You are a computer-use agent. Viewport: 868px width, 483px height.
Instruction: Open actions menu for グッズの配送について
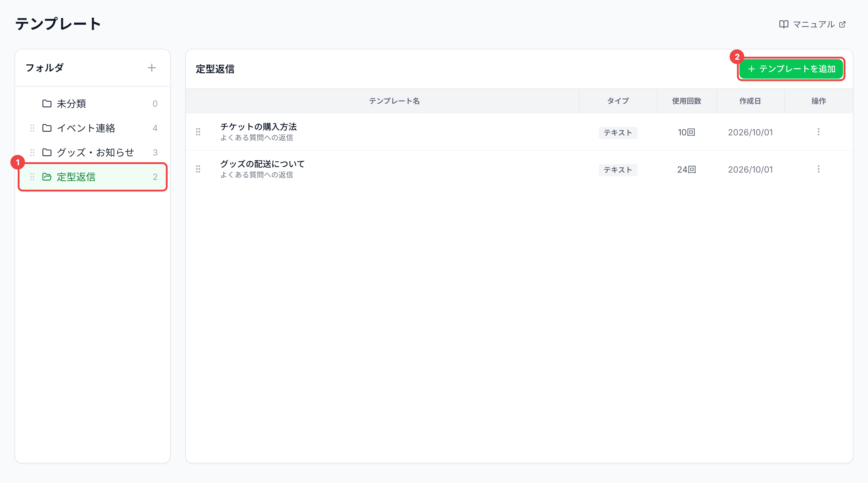click(x=818, y=169)
